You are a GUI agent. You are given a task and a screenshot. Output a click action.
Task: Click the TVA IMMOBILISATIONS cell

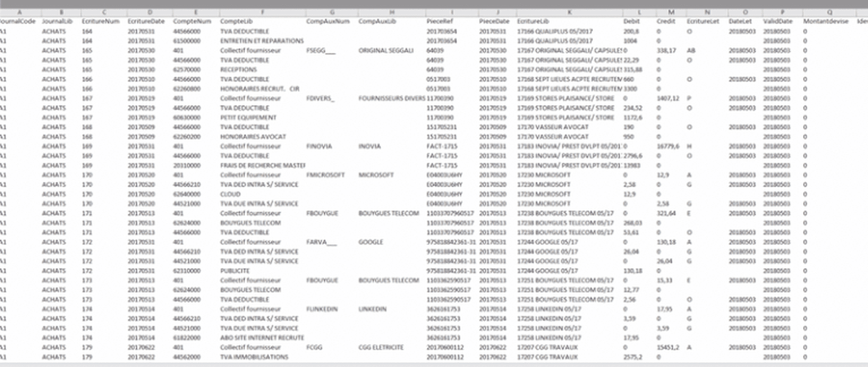tap(254, 357)
